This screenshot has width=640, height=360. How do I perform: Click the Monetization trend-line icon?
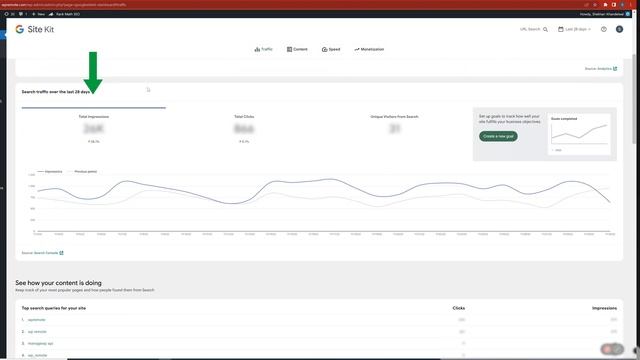tap(357, 49)
